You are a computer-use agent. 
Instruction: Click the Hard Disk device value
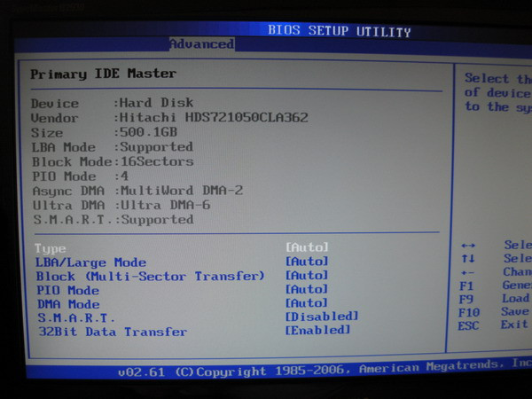157,103
